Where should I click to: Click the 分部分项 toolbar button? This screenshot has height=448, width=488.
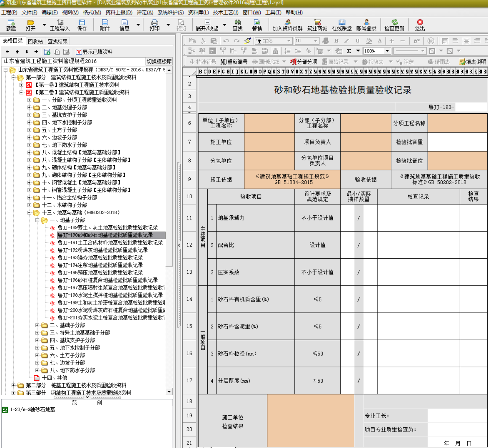click(x=304, y=62)
